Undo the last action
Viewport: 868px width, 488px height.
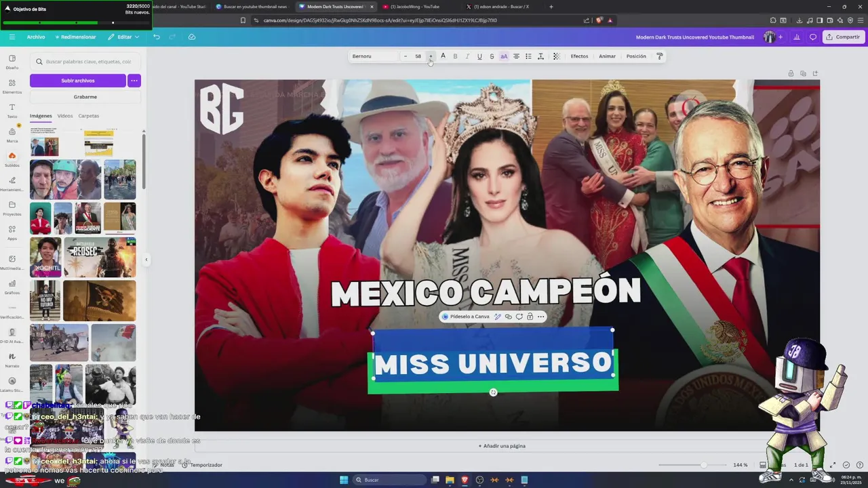(x=157, y=37)
